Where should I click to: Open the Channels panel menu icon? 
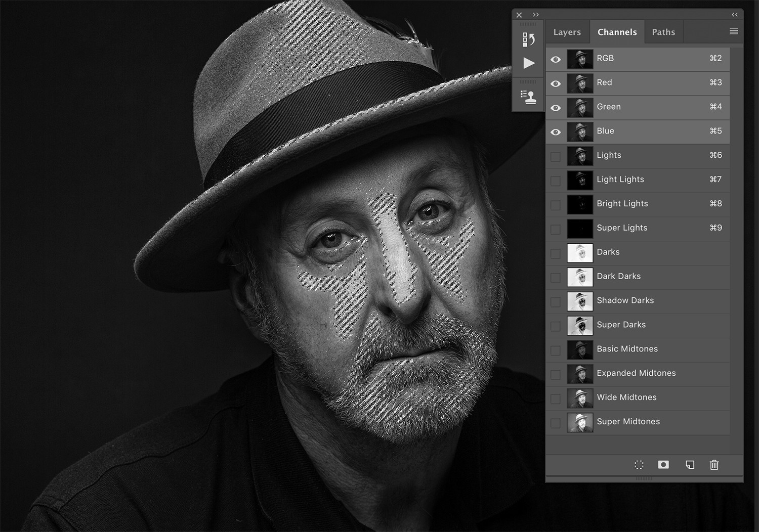[734, 31]
